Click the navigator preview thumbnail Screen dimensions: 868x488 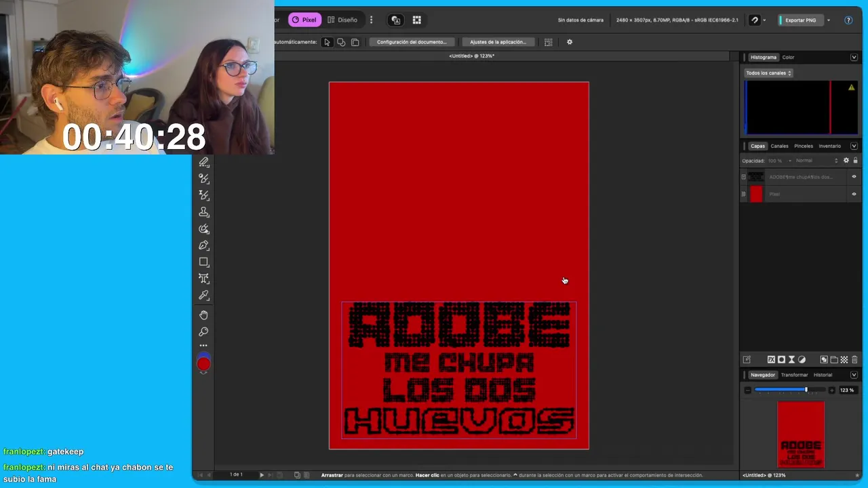(x=801, y=434)
